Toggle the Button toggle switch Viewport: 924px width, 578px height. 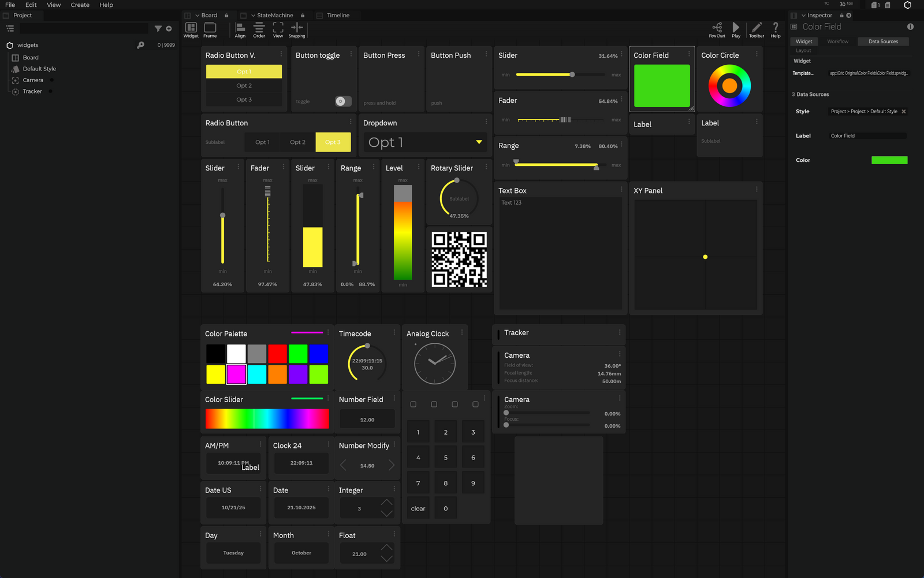pyautogui.click(x=342, y=101)
